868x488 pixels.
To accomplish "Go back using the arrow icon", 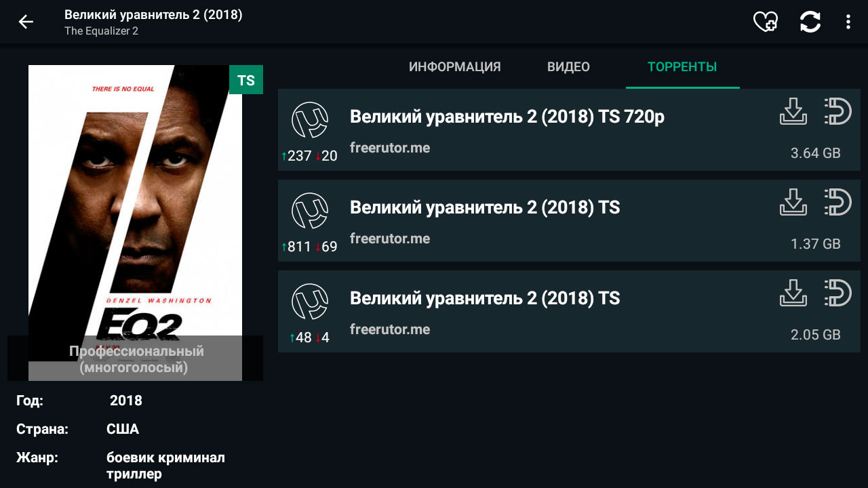I will (x=26, y=22).
